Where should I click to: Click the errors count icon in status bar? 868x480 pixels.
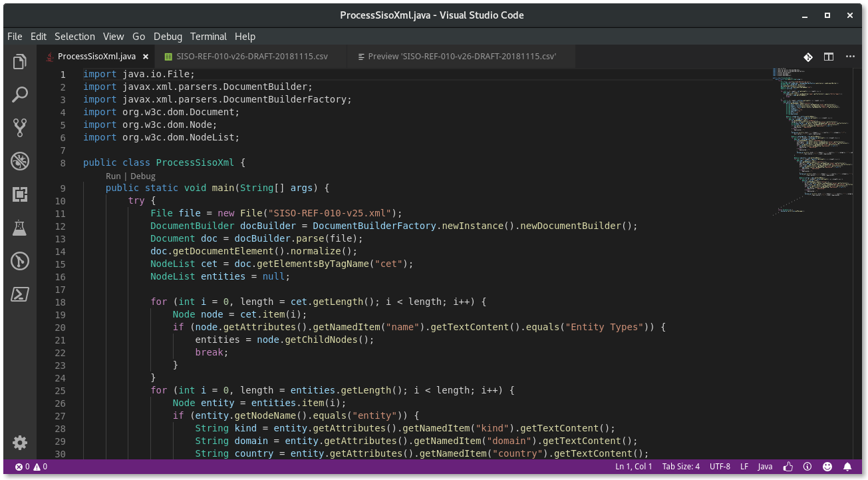23,467
